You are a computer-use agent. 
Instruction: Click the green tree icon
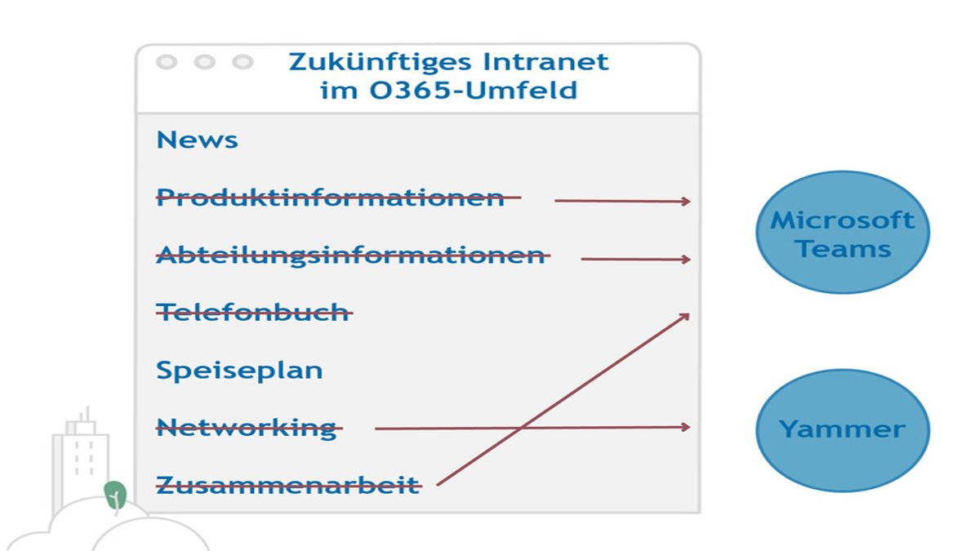pyautogui.click(x=115, y=495)
